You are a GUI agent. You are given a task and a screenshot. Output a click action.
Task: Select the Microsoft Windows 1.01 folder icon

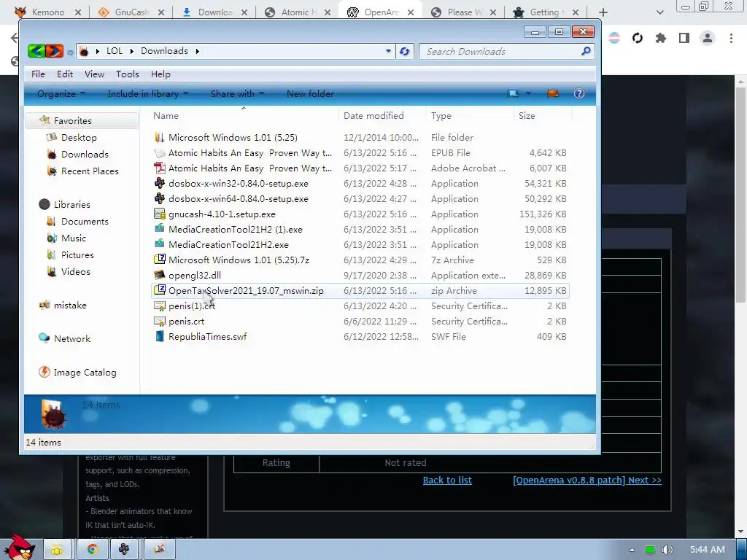pyautogui.click(x=160, y=137)
